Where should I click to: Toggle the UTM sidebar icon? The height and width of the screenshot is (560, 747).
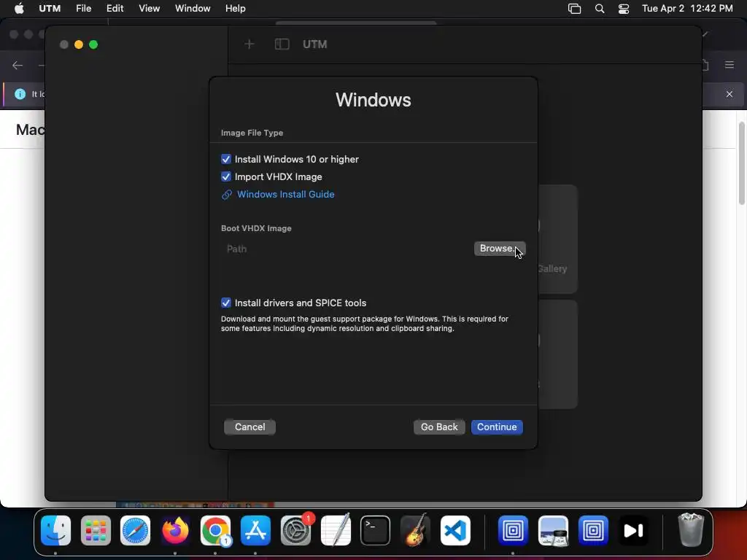(x=282, y=44)
